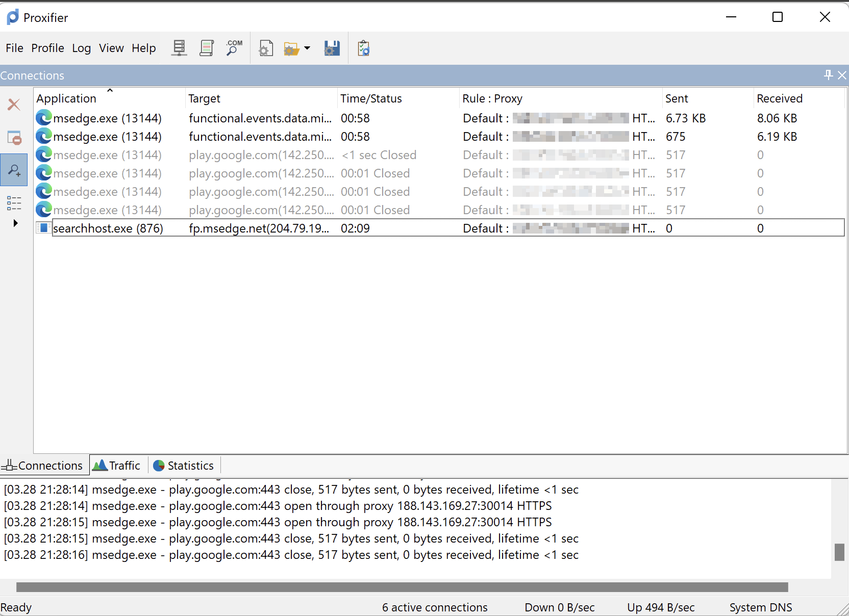
Task: Select the searchhost.exe (876) row
Action: [x=439, y=228]
